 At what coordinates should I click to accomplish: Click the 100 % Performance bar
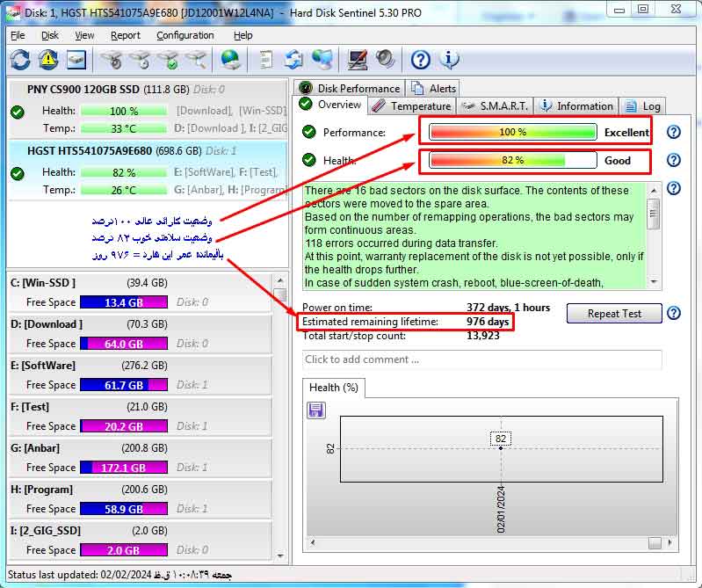[512, 132]
